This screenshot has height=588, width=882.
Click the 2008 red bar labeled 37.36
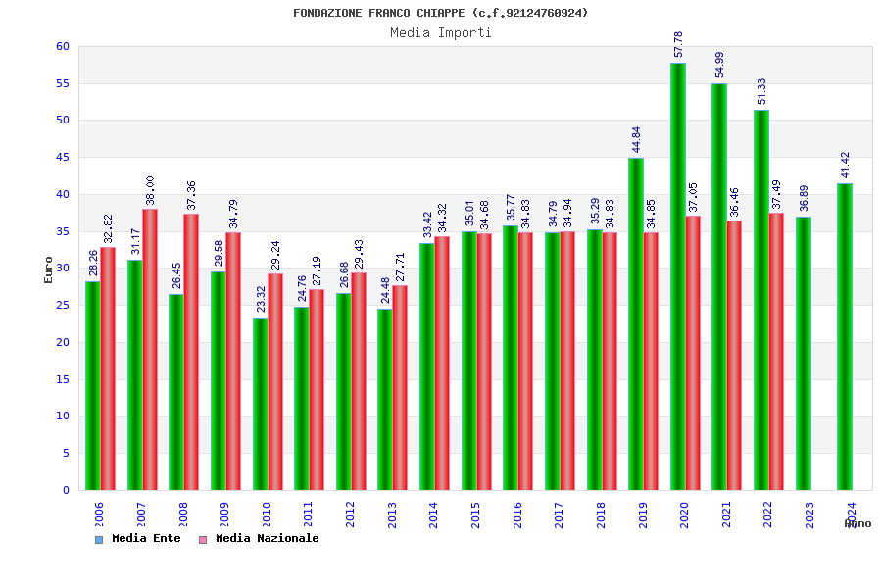[x=191, y=352]
